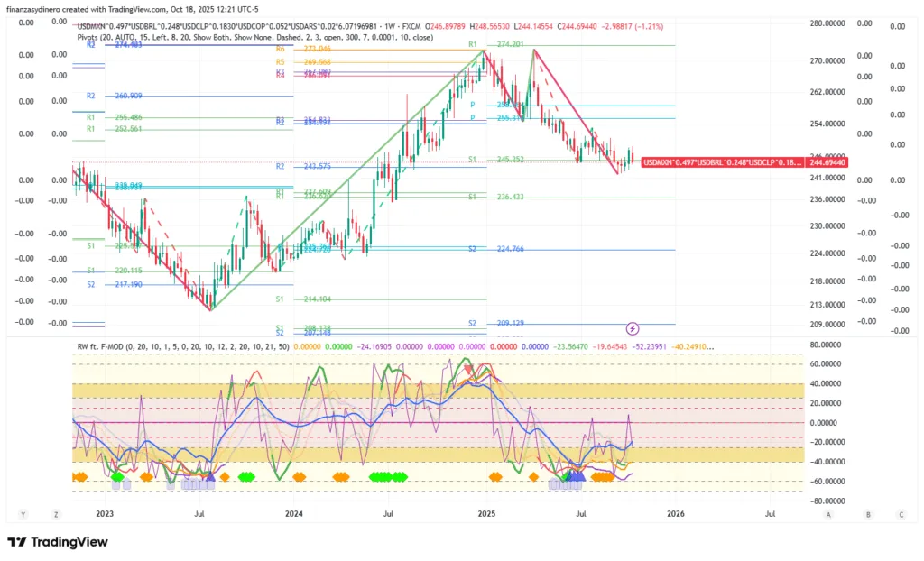Click the TradingView logo

point(58,542)
